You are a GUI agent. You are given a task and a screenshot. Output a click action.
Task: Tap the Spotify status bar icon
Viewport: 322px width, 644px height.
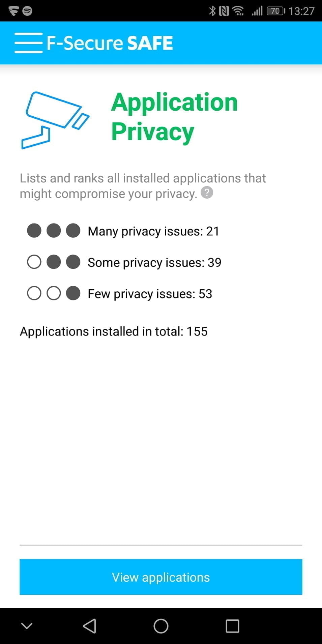(x=27, y=11)
